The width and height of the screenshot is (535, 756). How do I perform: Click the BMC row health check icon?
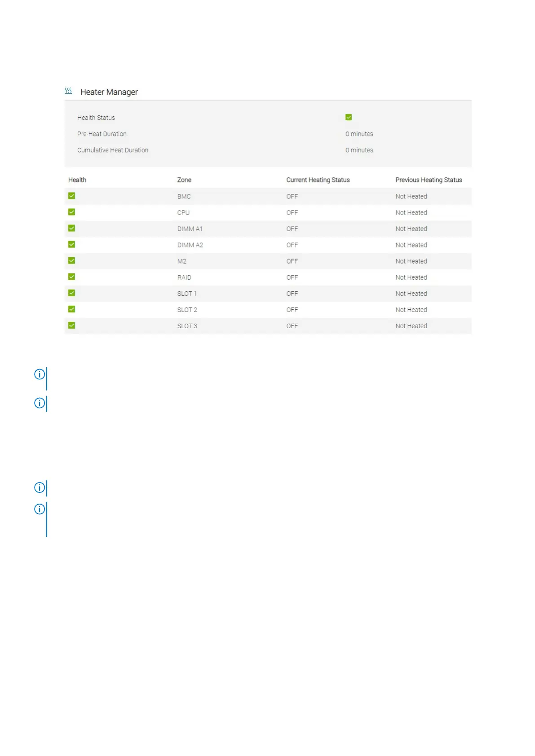point(71,196)
